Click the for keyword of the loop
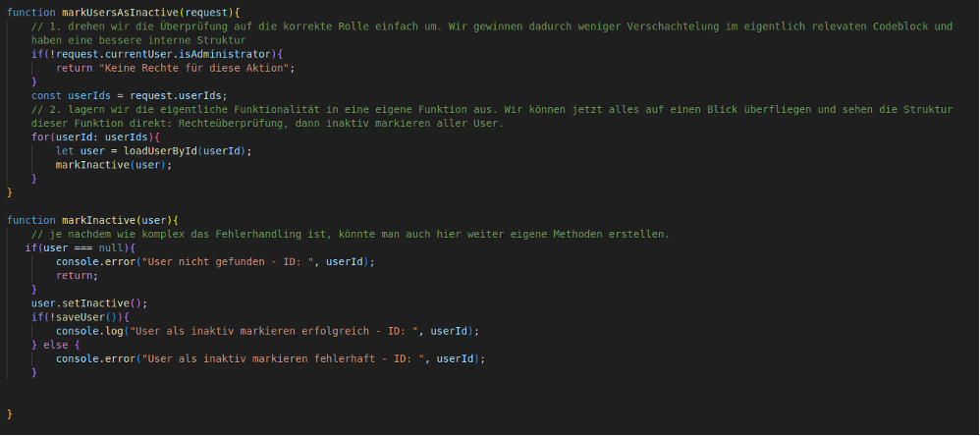This screenshot has height=436, width=980. click(39, 136)
